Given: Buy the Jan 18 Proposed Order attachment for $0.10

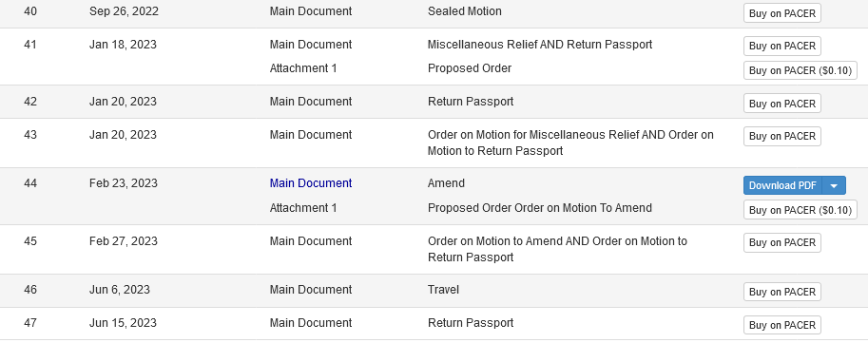Looking at the screenshot, I should 800,70.
